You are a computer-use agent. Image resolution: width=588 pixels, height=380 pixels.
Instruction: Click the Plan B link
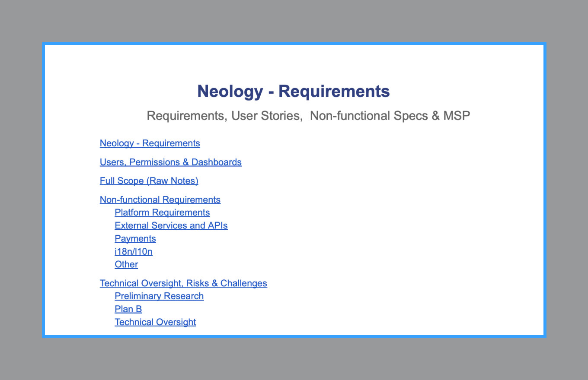[x=128, y=309]
